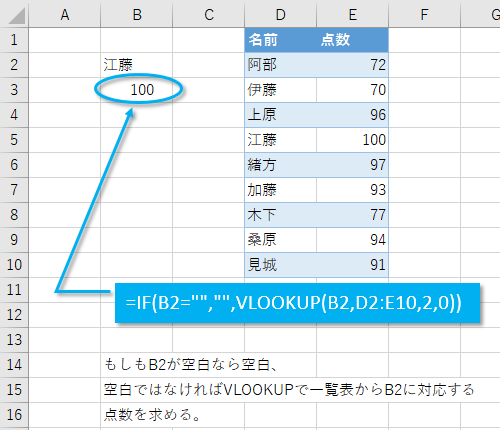Viewport: 500px width, 430px height.
Task: Select row 6 header
Action: [14, 165]
